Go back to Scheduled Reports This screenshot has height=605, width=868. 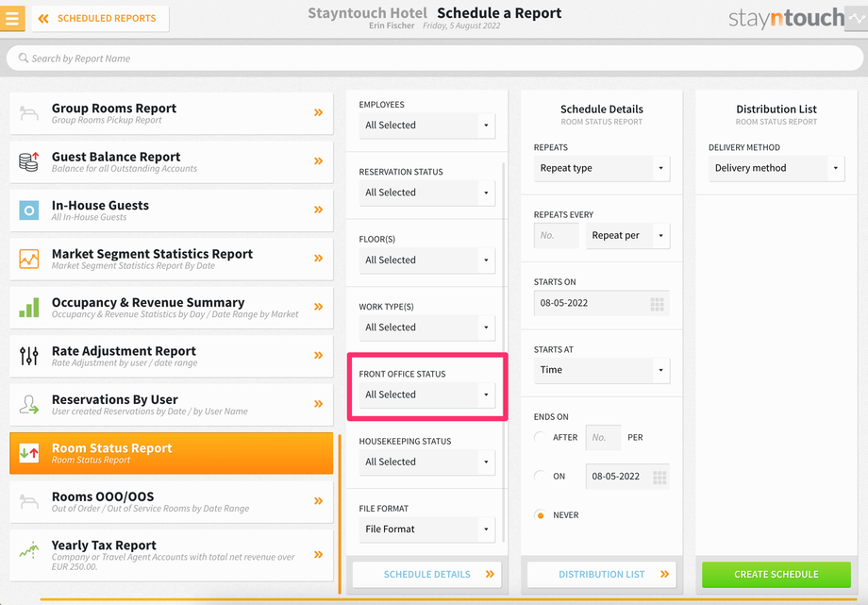[x=100, y=18]
